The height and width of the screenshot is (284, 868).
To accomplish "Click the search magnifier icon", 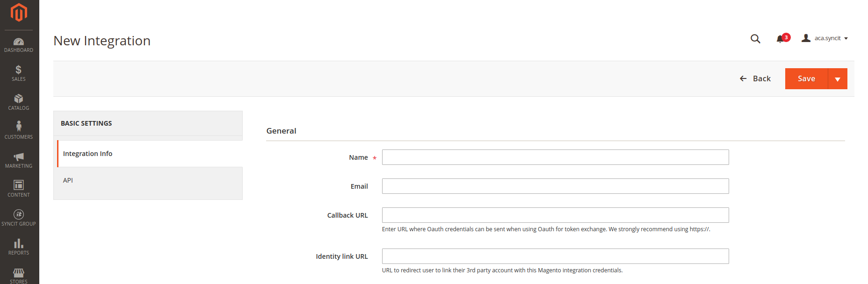I will tap(755, 39).
